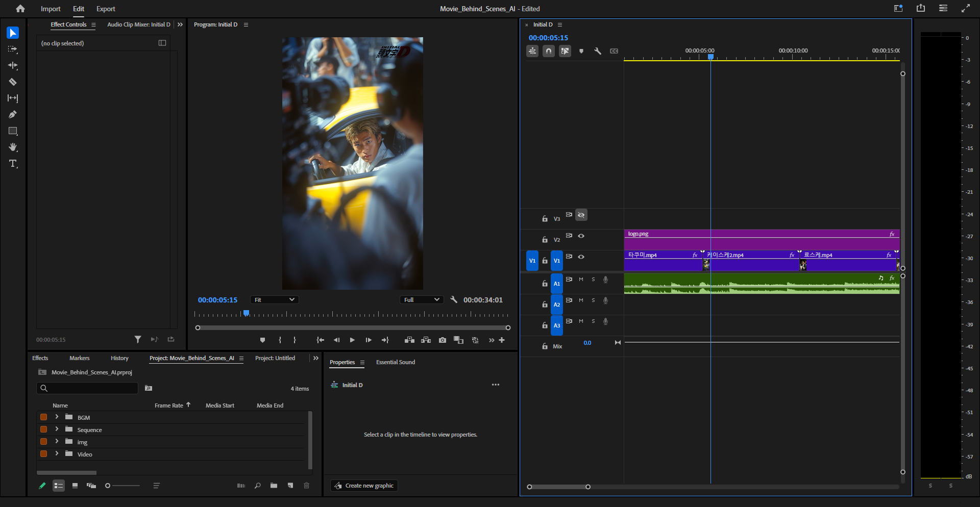The width and height of the screenshot is (980, 507).
Task: Open the Full playback resolution dropdown
Action: (421, 300)
